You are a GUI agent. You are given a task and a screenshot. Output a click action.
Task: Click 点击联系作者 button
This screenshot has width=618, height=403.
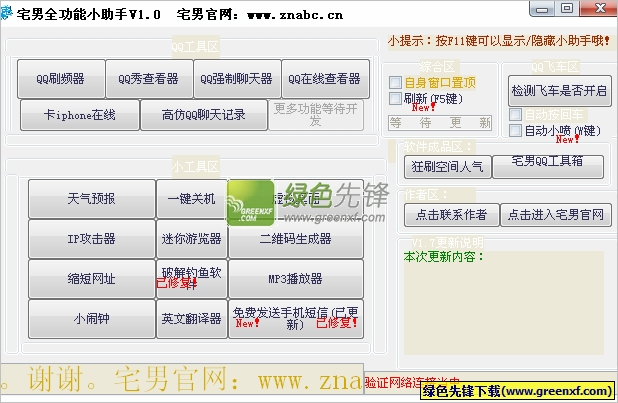452,215
